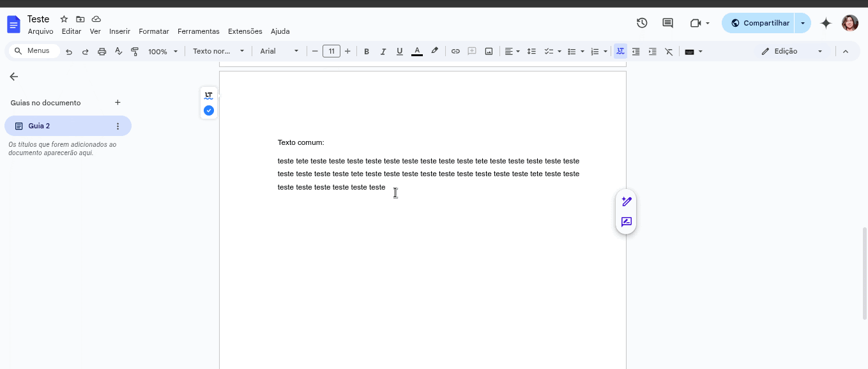Click the insert link icon
Image resolution: width=868 pixels, height=369 pixels.
455,51
